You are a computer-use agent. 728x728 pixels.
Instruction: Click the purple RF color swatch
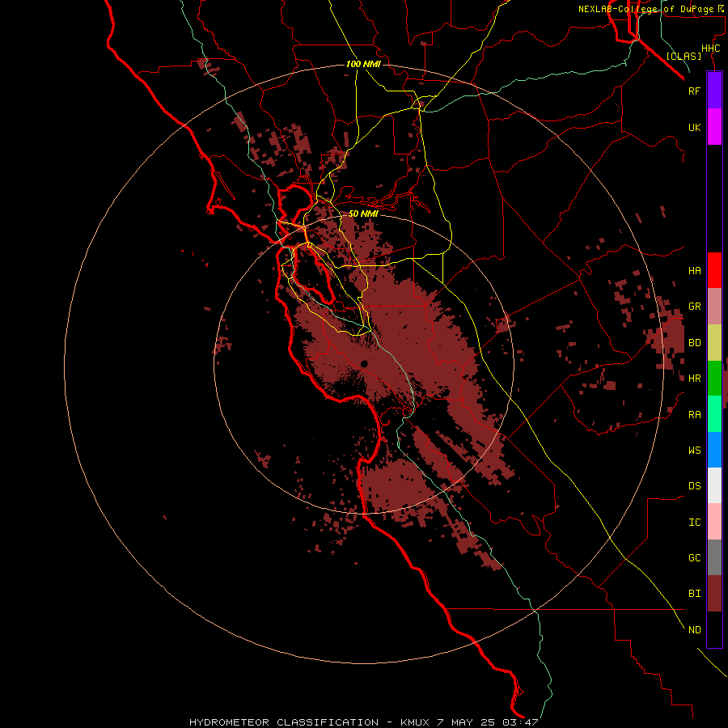[x=714, y=91]
